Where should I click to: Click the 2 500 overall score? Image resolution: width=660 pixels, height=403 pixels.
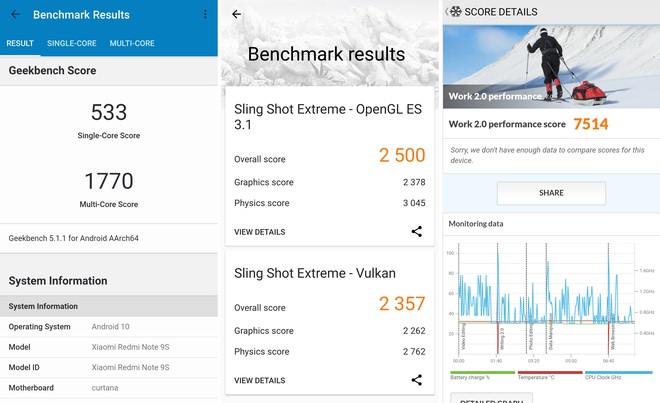[x=402, y=155]
